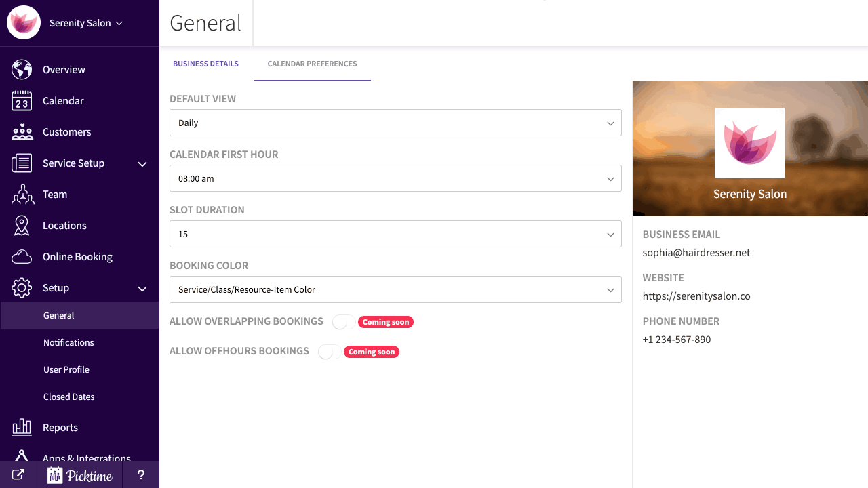Click the Reports bar chart icon
868x488 pixels.
(22, 428)
